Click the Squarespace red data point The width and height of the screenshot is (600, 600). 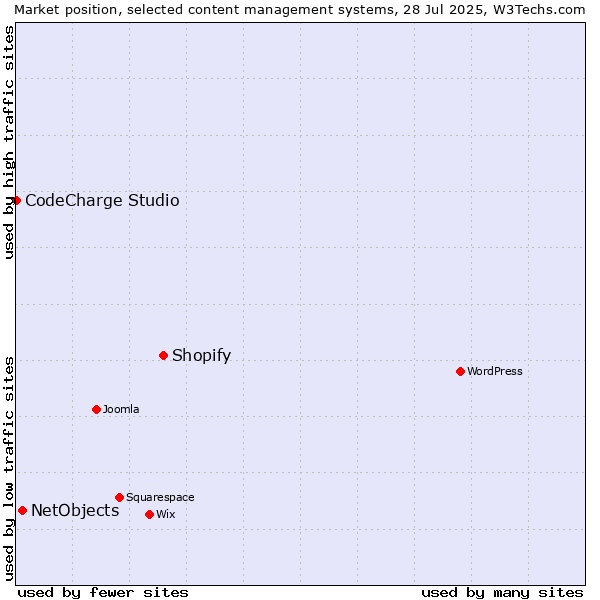pyautogui.click(x=119, y=497)
